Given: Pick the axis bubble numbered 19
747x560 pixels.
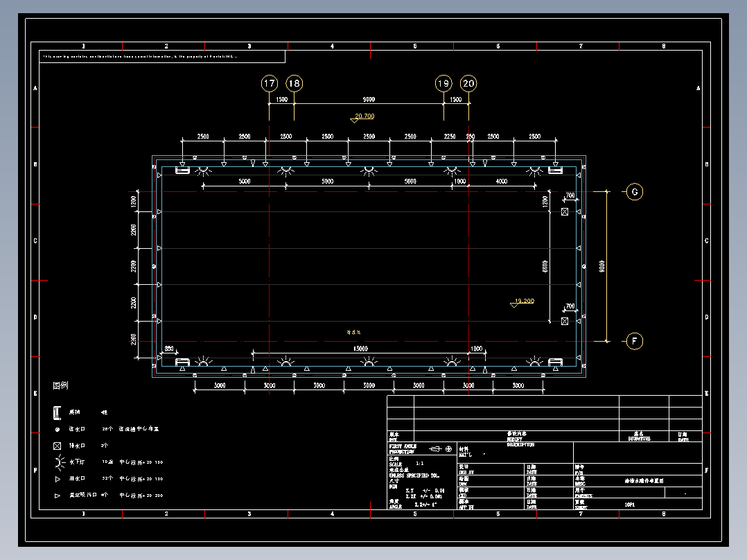Looking at the screenshot, I should 443,83.
